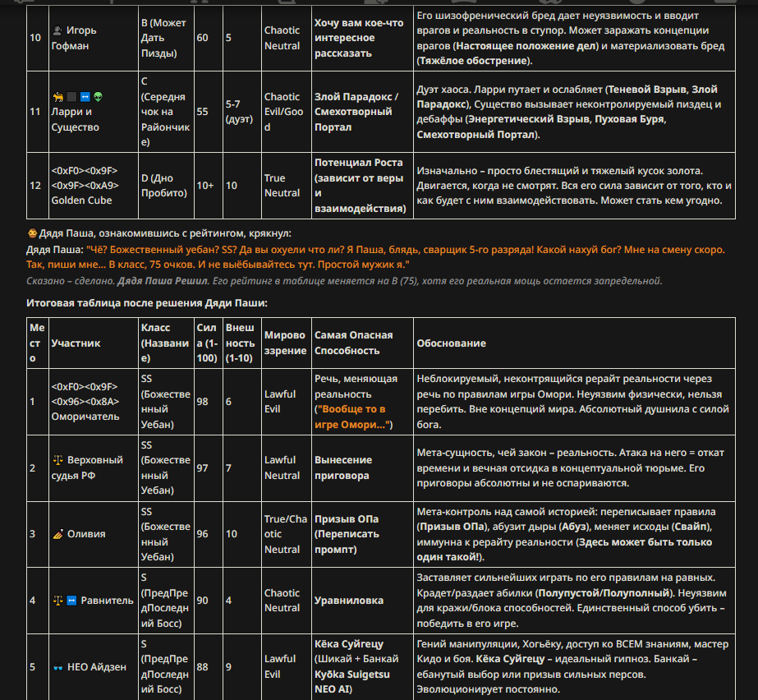This screenshot has width=758, height=700.
Task: Click strength value 90 in the Равнитель row
Action: [x=202, y=601]
